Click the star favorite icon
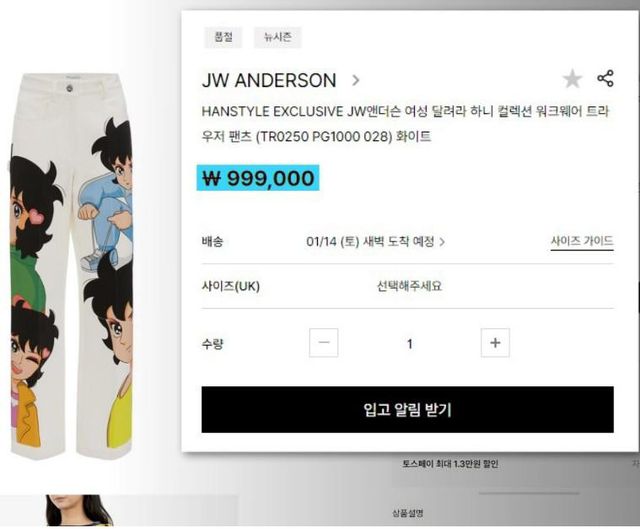The height and width of the screenshot is (529, 640). point(572,79)
